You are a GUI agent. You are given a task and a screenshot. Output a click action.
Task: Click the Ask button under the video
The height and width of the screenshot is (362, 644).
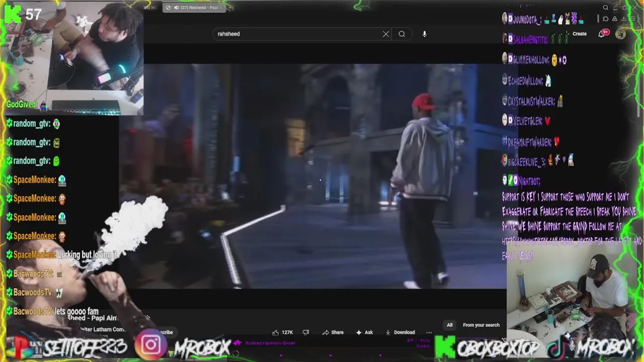[364, 332]
